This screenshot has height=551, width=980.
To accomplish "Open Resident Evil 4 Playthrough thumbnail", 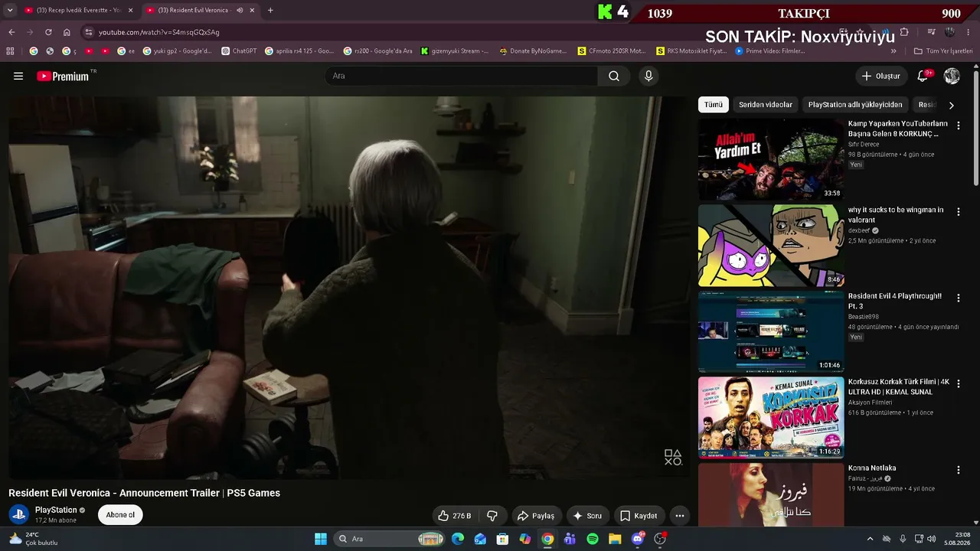I will pyautogui.click(x=771, y=332).
